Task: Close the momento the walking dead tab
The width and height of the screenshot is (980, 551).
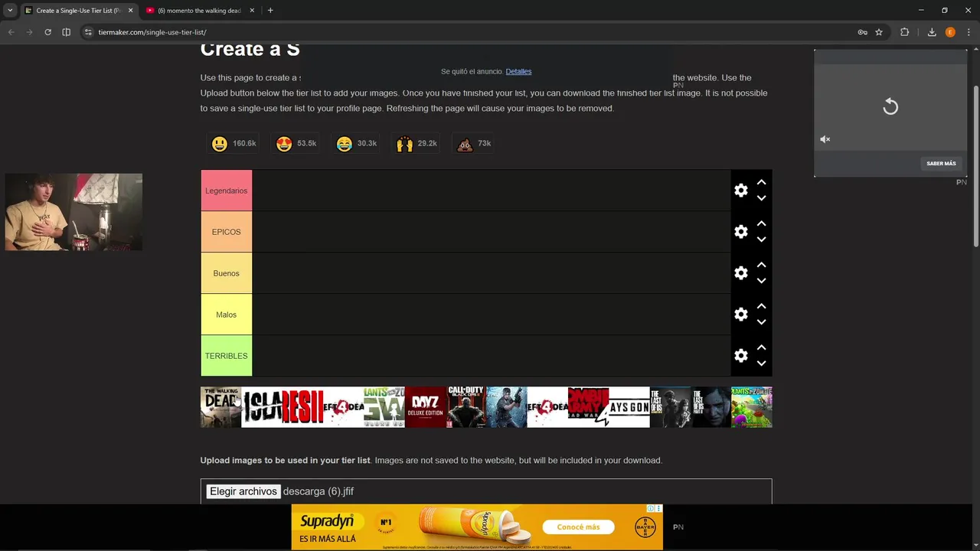Action: click(x=252, y=11)
